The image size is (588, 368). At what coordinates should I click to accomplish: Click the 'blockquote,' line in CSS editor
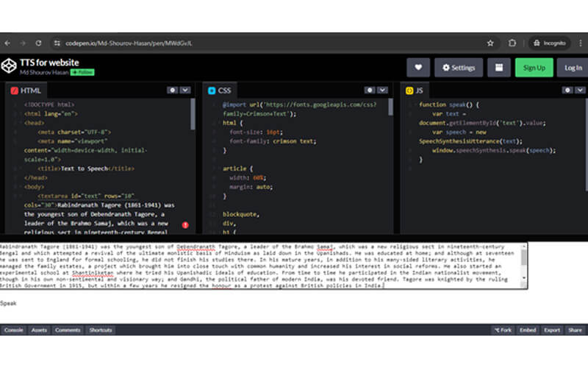point(241,214)
